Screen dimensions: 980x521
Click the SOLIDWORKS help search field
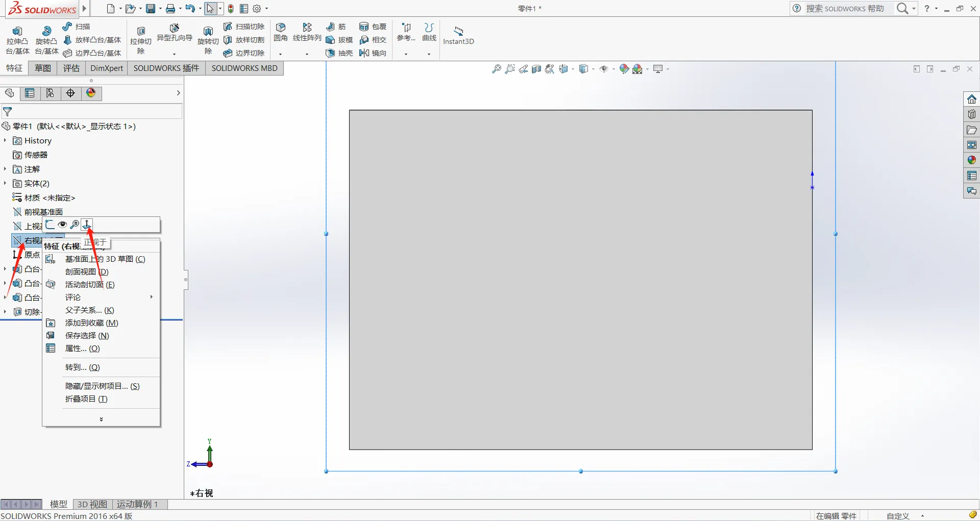point(845,9)
